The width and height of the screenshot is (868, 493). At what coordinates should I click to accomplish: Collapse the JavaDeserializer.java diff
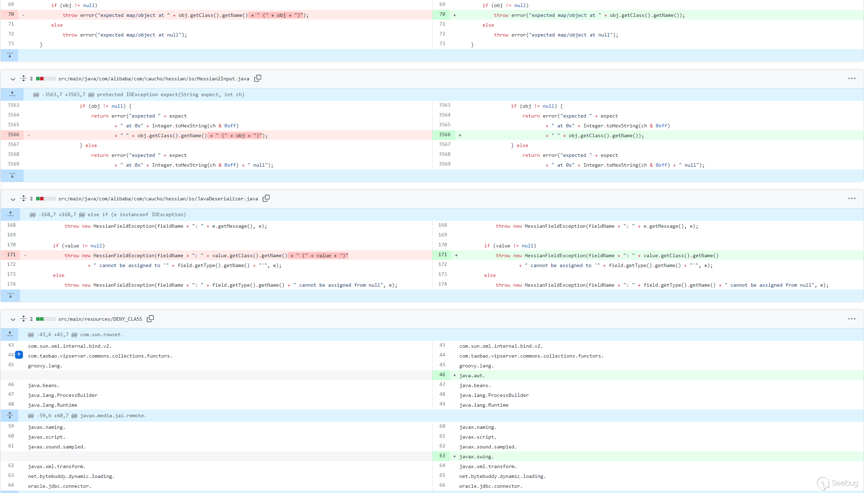(13, 199)
